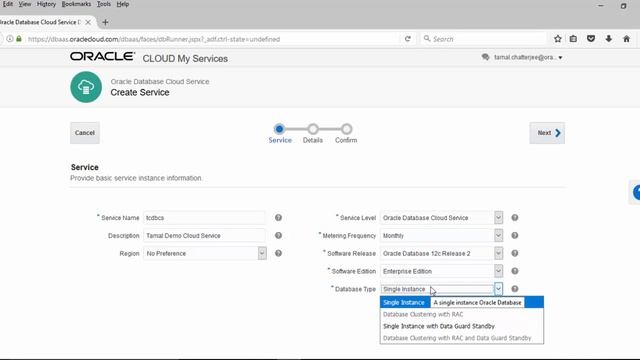The image size is (640, 360).
Task: Open a new browser tab
Action: [105, 22]
